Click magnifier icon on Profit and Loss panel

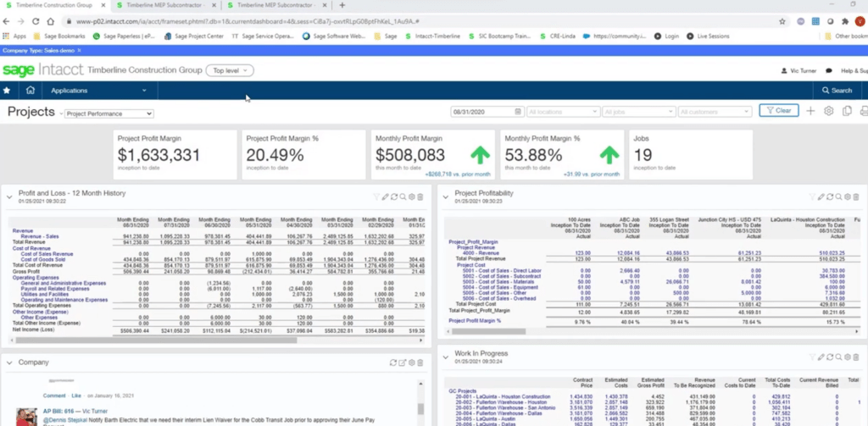[403, 197]
